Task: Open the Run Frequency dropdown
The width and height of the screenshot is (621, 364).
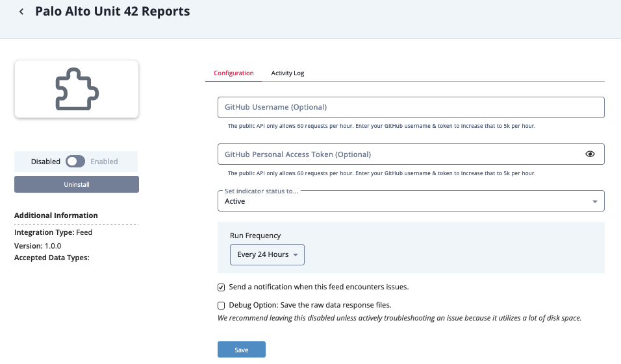Action: tap(267, 254)
